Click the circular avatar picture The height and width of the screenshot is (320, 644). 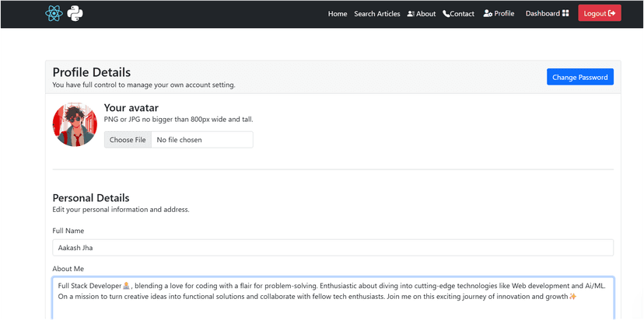click(x=75, y=124)
